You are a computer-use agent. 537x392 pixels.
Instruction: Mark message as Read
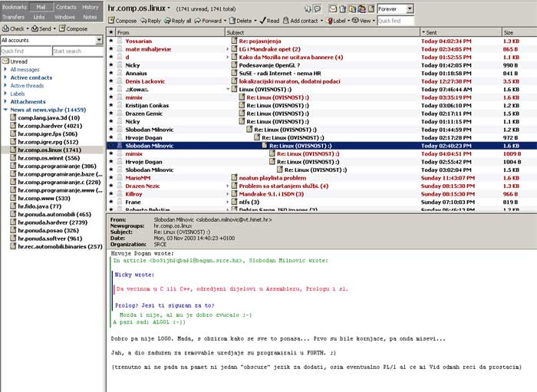coord(269,21)
